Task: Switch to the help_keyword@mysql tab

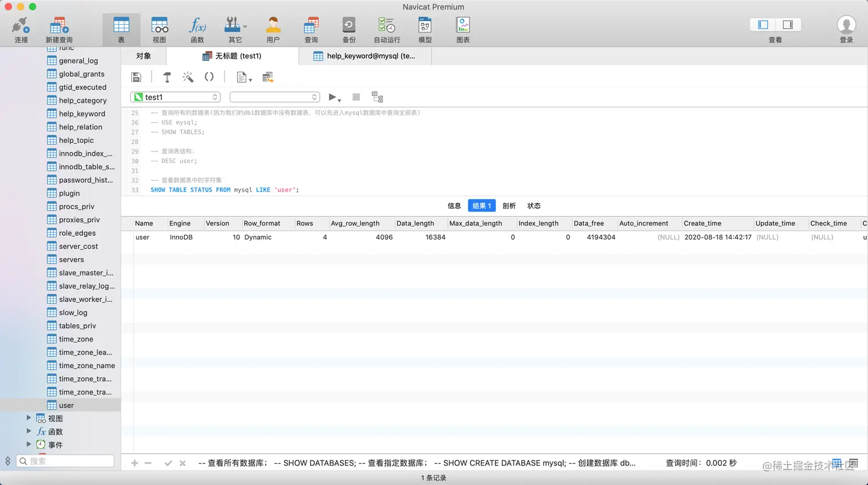Action: coord(365,56)
